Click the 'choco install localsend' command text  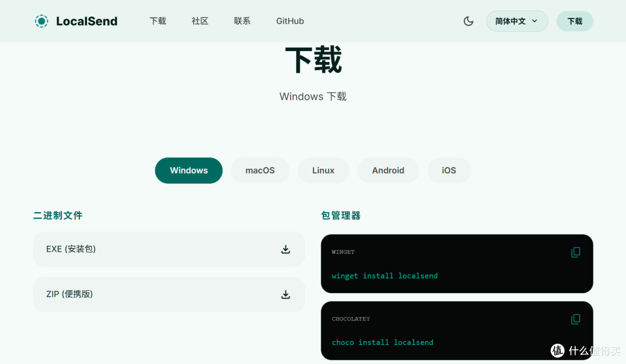383,343
